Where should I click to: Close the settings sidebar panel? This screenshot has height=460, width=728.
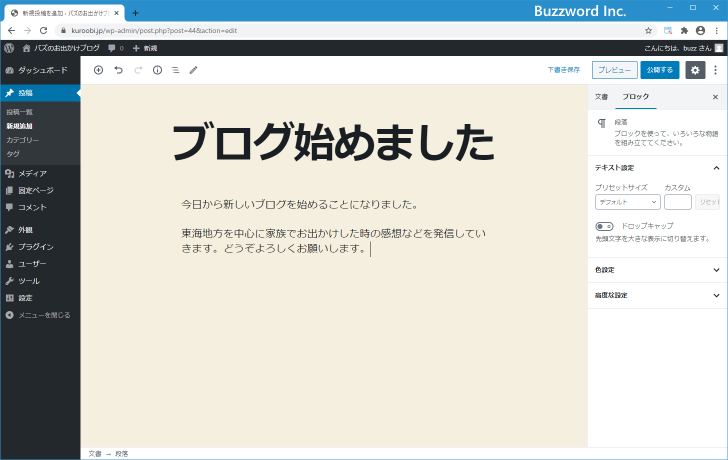point(715,97)
